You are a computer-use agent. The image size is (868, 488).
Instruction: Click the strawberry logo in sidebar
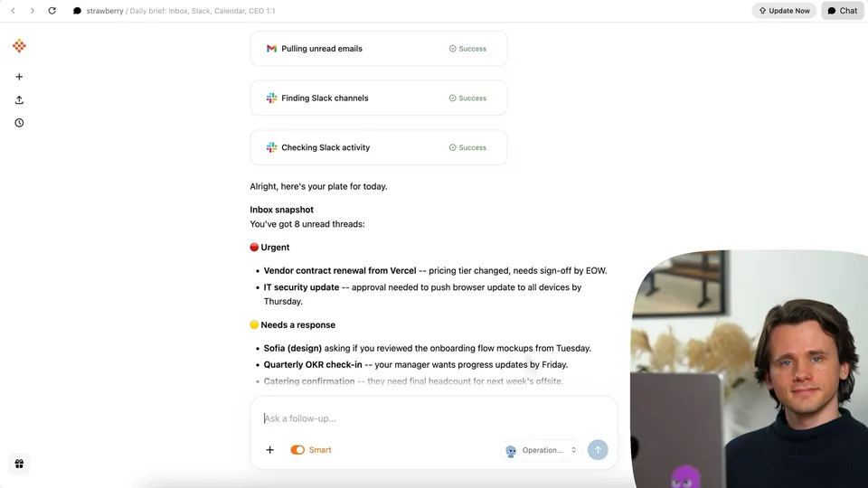tap(19, 46)
